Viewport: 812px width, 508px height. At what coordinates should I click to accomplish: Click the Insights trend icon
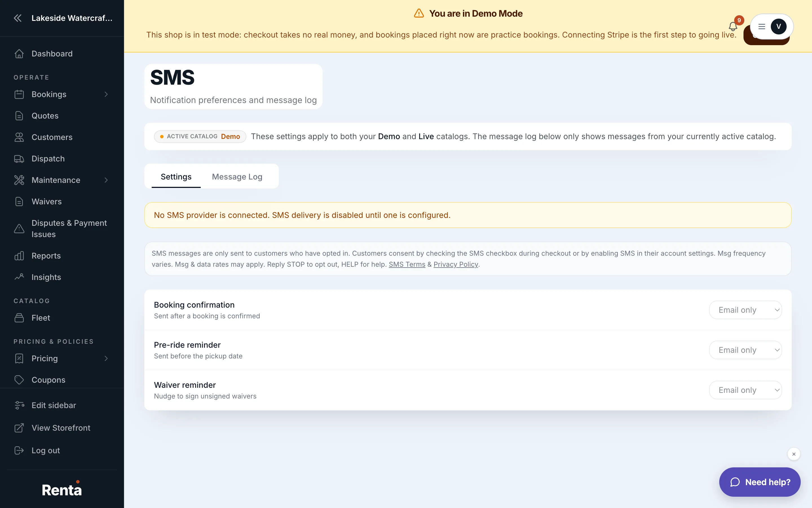point(19,277)
